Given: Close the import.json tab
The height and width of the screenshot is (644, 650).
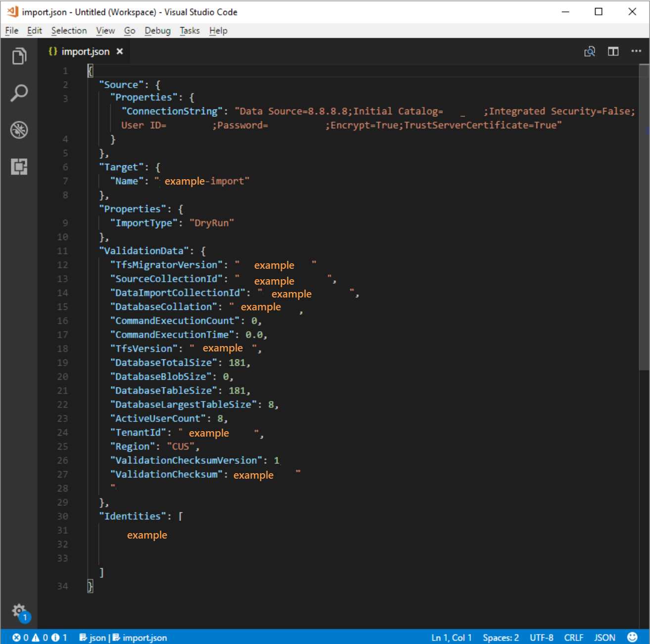Looking at the screenshot, I should [119, 51].
